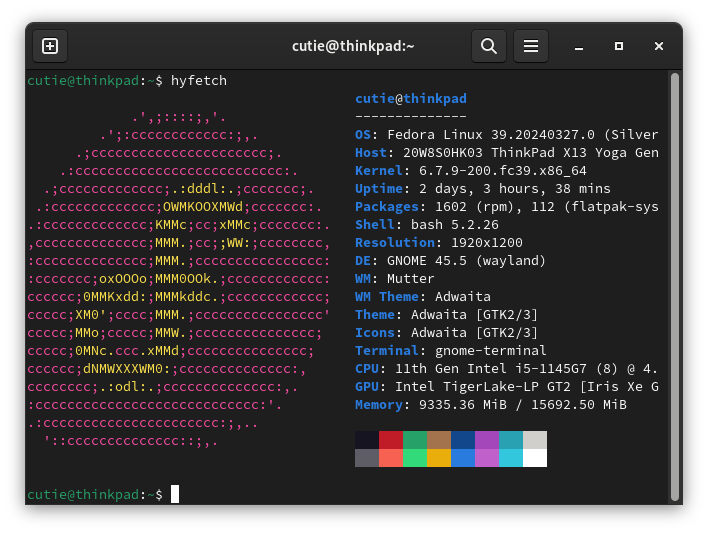Viewport: 708px width, 533px height.
Task: Click the yellow color swatch
Action: [x=438, y=458]
